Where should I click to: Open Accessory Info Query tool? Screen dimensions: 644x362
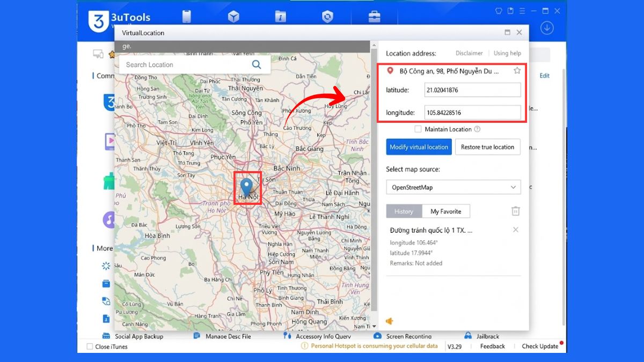(318, 336)
